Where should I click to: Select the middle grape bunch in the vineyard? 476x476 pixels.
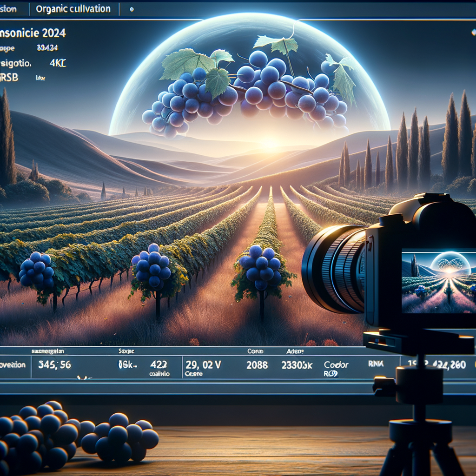[152, 265]
